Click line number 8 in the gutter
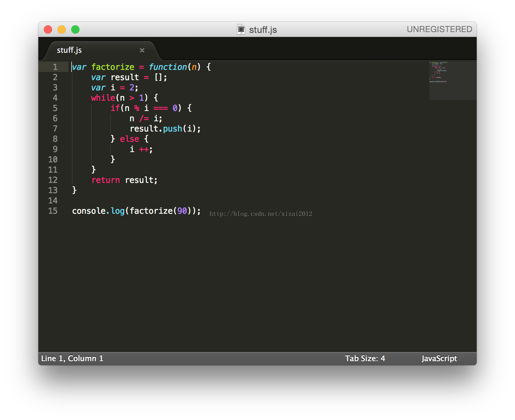 55,139
